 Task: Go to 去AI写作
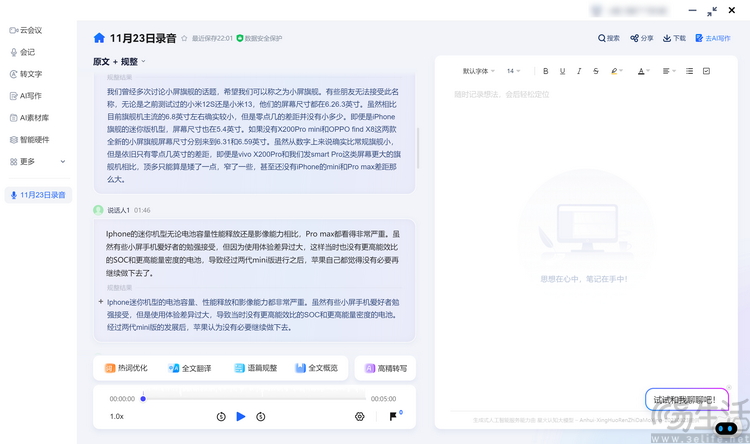[713, 38]
